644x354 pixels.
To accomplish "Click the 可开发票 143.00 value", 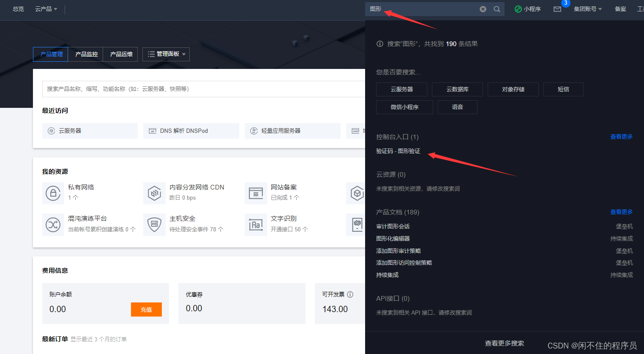I will point(335,309).
